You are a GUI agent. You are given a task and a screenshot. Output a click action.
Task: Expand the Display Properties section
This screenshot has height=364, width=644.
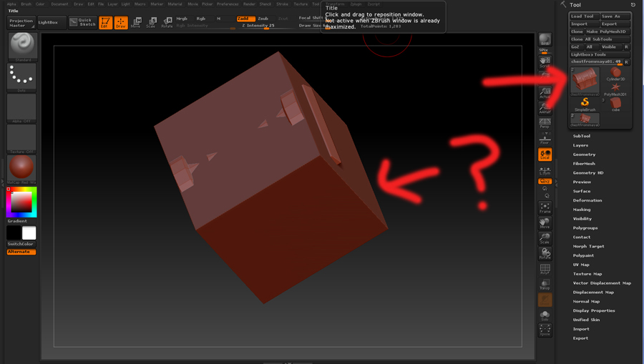pyautogui.click(x=594, y=310)
